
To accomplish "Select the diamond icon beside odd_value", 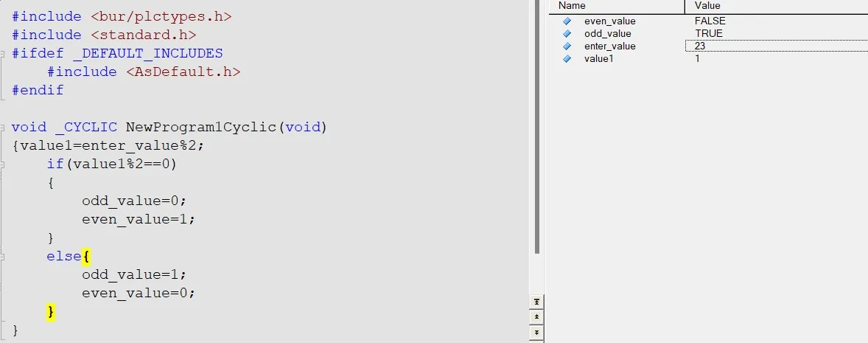I will [567, 34].
